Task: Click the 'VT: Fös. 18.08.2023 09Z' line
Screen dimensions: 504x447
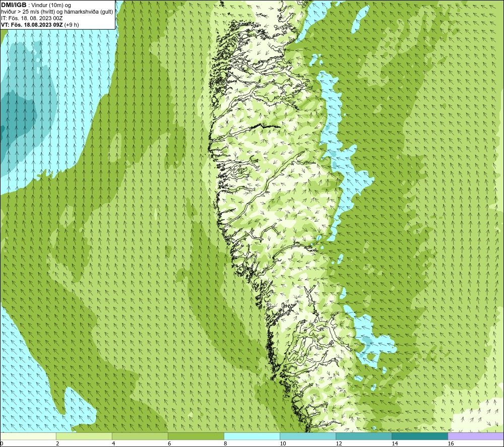Action: click(x=32, y=25)
